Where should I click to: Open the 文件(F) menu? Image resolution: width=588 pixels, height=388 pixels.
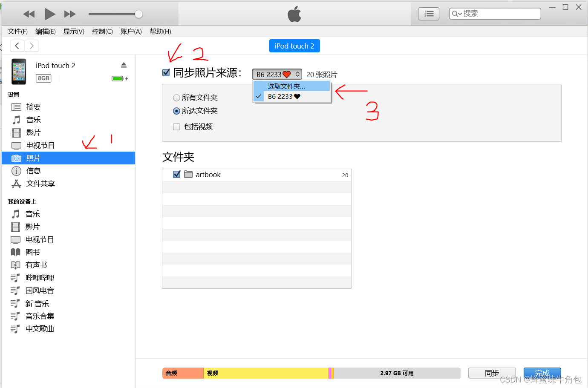pos(17,32)
